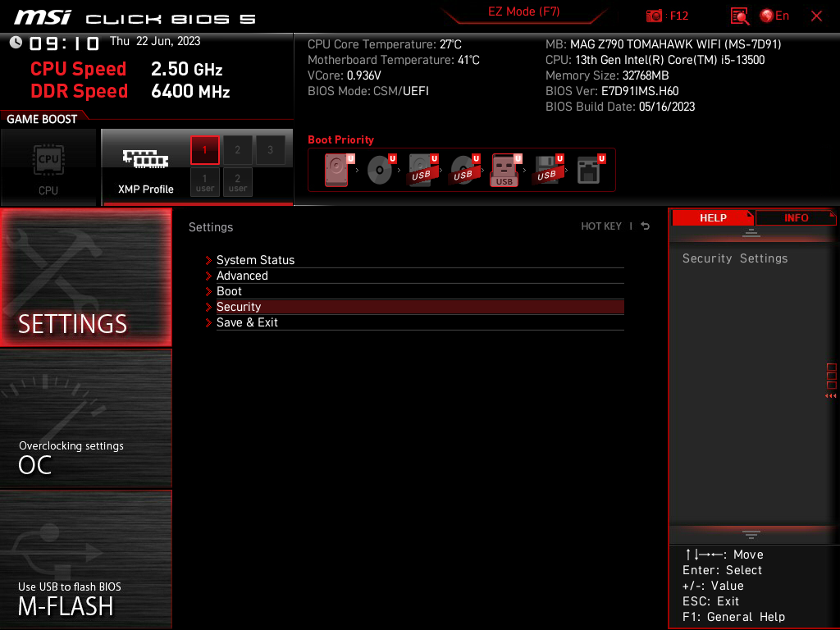Select the network boot device icon
840x630 pixels.
pyautogui.click(x=591, y=170)
